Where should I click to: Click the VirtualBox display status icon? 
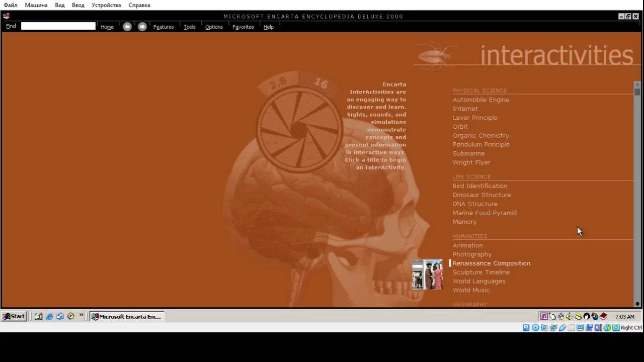coord(580,327)
